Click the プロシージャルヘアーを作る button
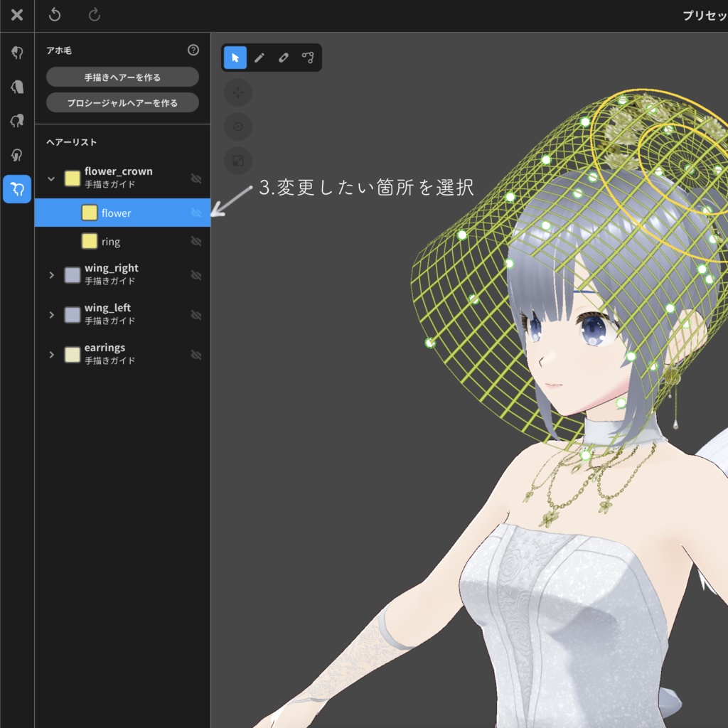The width and height of the screenshot is (728, 728). coord(122,102)
